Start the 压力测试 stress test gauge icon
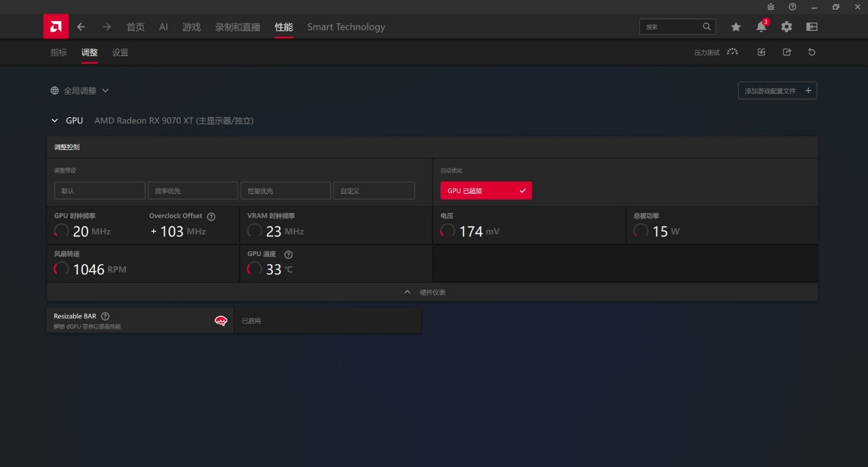This screenshot has height=467, width=868. click(x=732, y=52)
